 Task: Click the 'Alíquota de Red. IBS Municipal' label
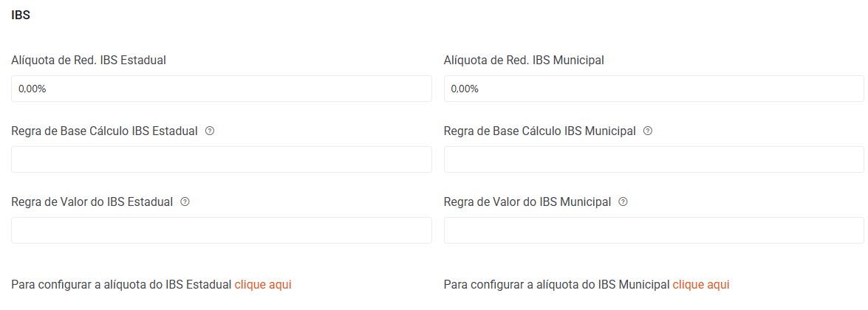point(524,61)
